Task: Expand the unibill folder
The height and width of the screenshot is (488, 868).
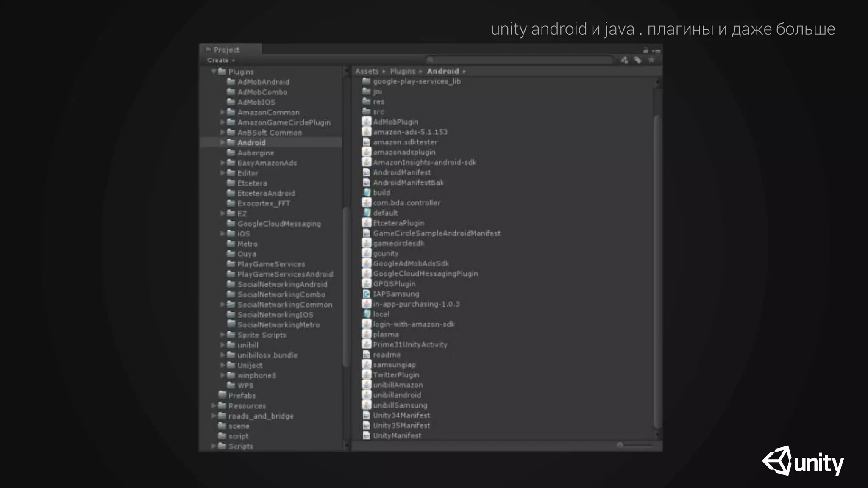Action: [x=223, y=345]
